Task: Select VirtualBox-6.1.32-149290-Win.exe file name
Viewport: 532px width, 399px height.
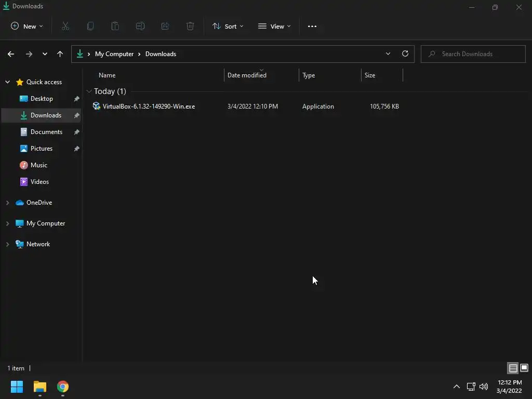Action: (x=149, y=107)
